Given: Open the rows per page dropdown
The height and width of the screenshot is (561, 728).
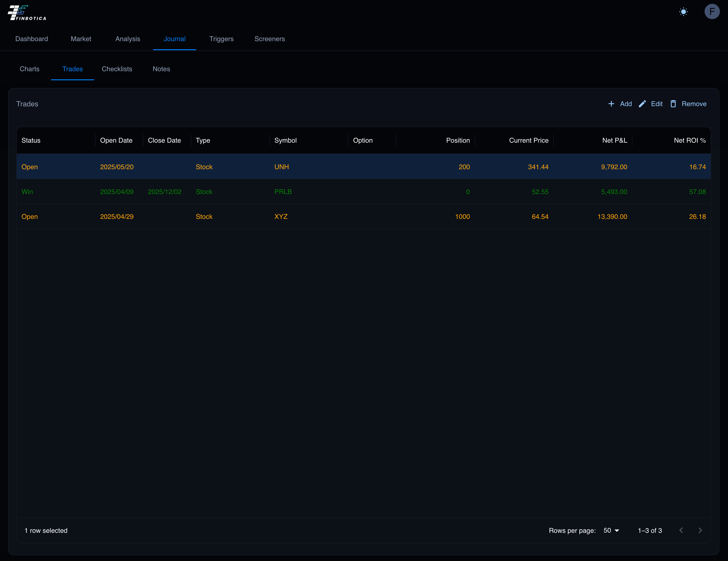Looking at the screenshot, I should click(611, 530).
